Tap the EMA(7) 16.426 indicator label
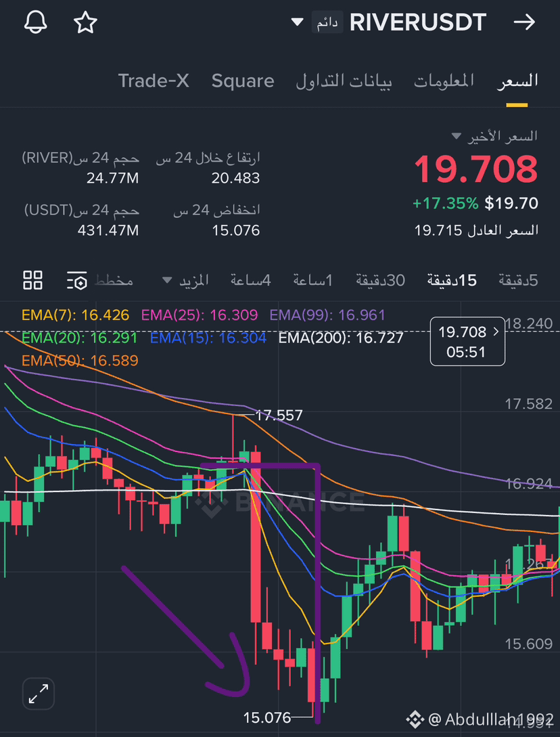 pos(75,315)
